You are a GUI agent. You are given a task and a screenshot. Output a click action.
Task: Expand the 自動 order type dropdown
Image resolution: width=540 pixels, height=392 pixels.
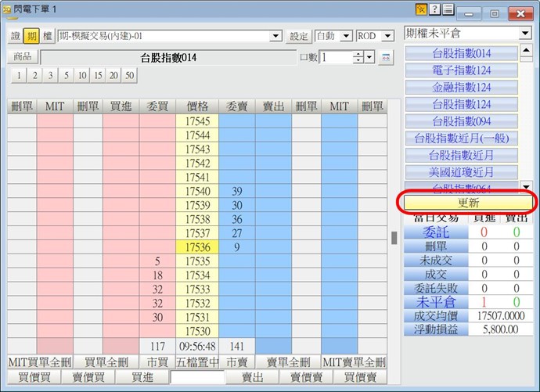347,36
